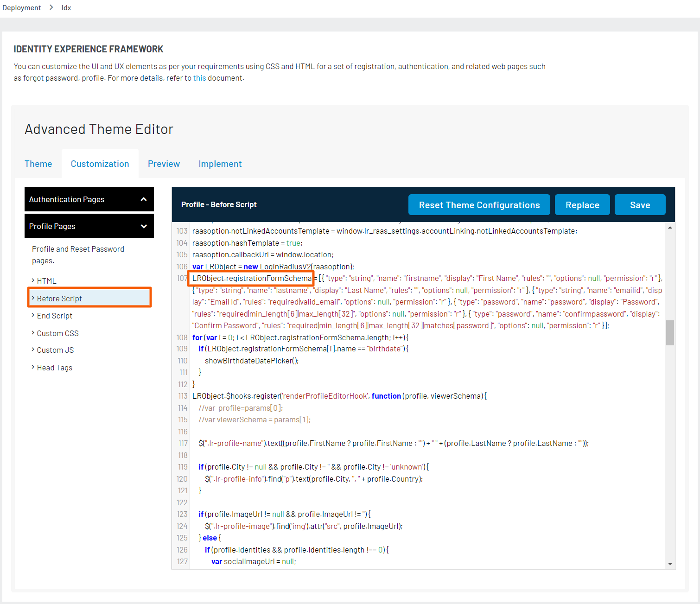
Task: Expand the Profile Pages section chevron
Action: pyautogui.click(x=144, y=226)
